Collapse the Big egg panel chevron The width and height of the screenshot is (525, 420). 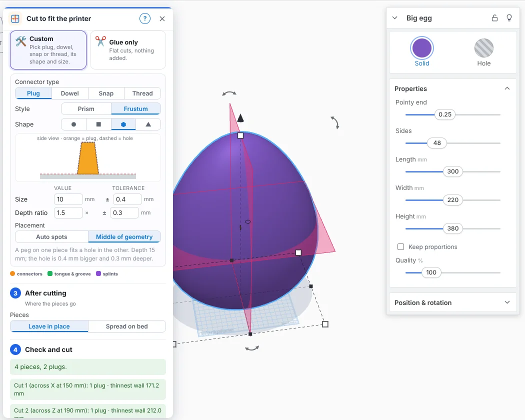[x=395, y=18]
